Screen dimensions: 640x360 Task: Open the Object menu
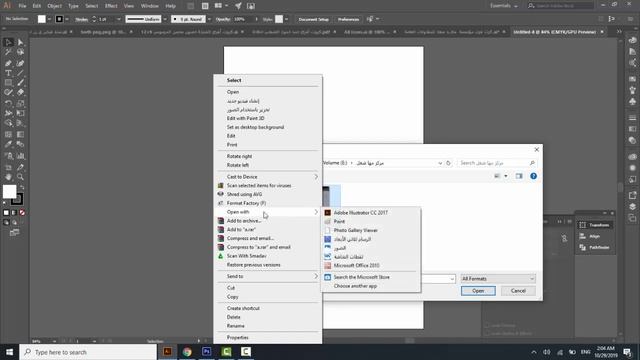pos(54,6)
